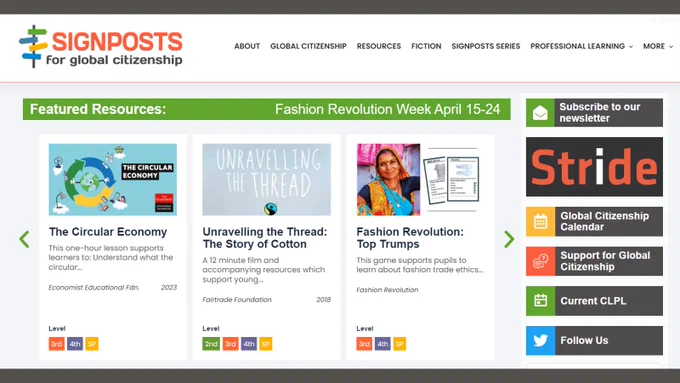Go to the Fiction page
Viewport: 680px width, 383px height.
pyautogui.click(x=426, y=46)
